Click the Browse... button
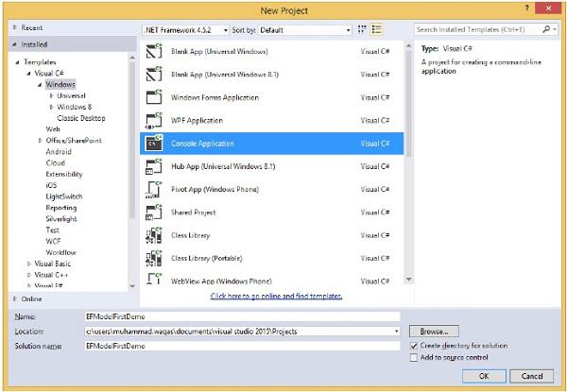The height and width of the screenshot is (392, 567). (x=434, y=332)
